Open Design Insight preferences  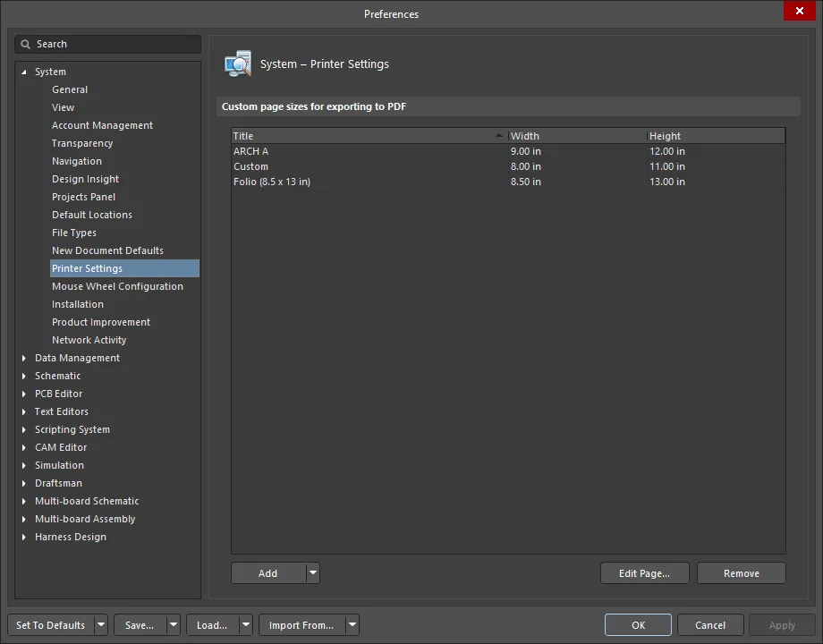coord(86,179)
